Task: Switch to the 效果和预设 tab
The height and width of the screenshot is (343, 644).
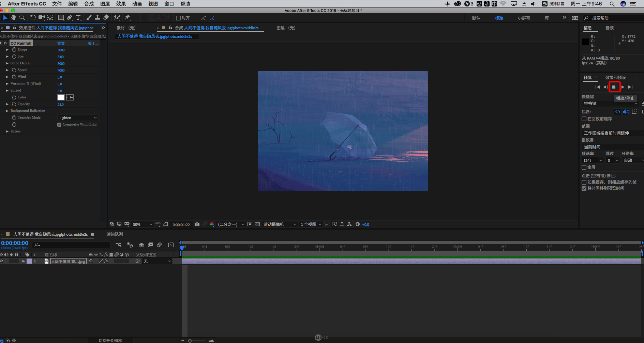Action: (x=616, y=78)
